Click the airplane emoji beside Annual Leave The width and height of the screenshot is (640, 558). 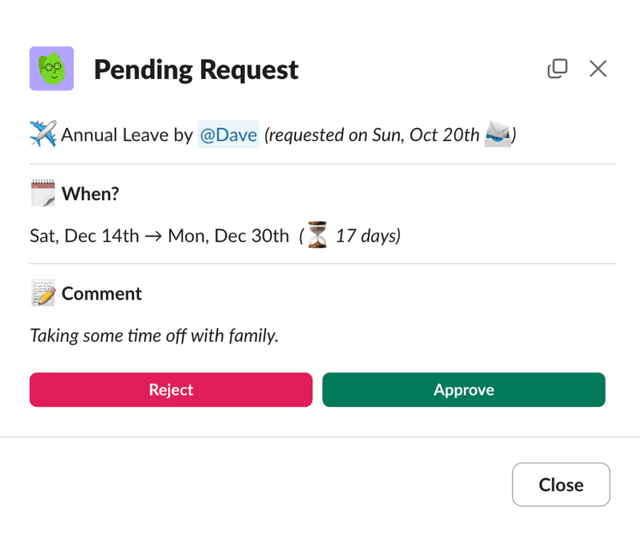[43, 134]
